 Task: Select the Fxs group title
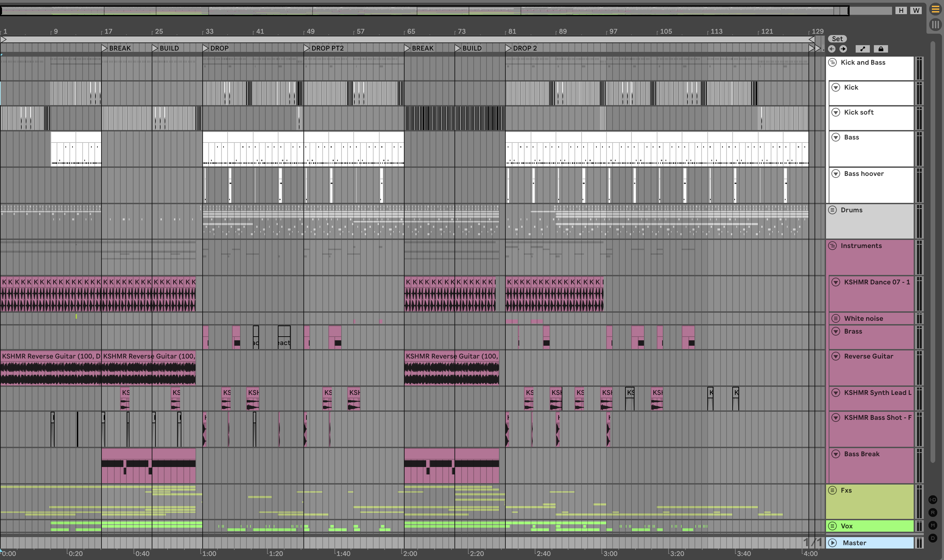pos(846,490)
